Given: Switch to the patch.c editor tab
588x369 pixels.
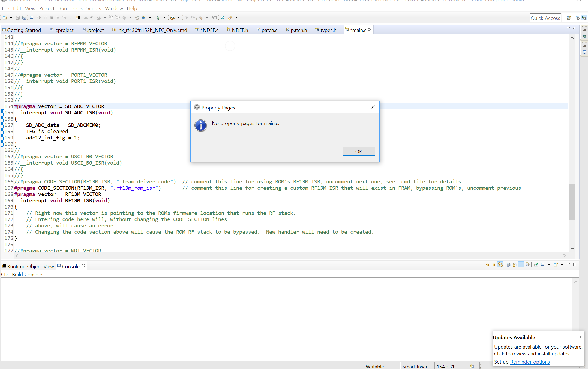Looking at the screenshot, I should [267, 30].
